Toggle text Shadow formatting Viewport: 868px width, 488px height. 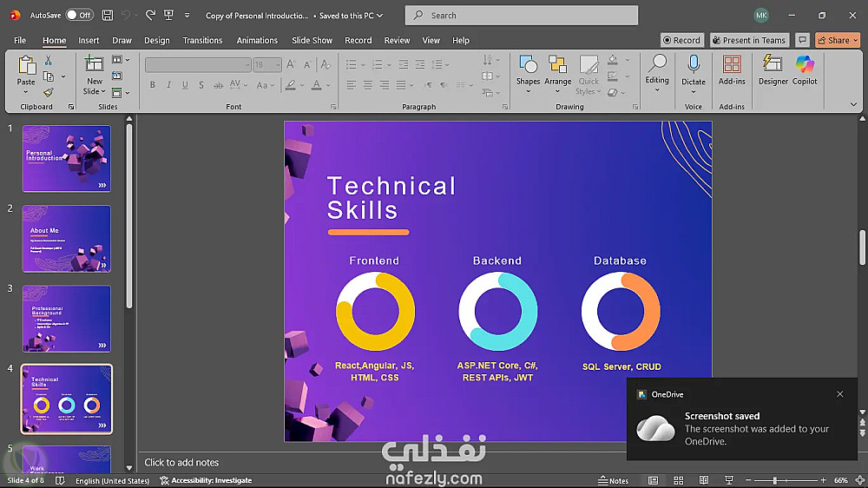tap(201, 85)
